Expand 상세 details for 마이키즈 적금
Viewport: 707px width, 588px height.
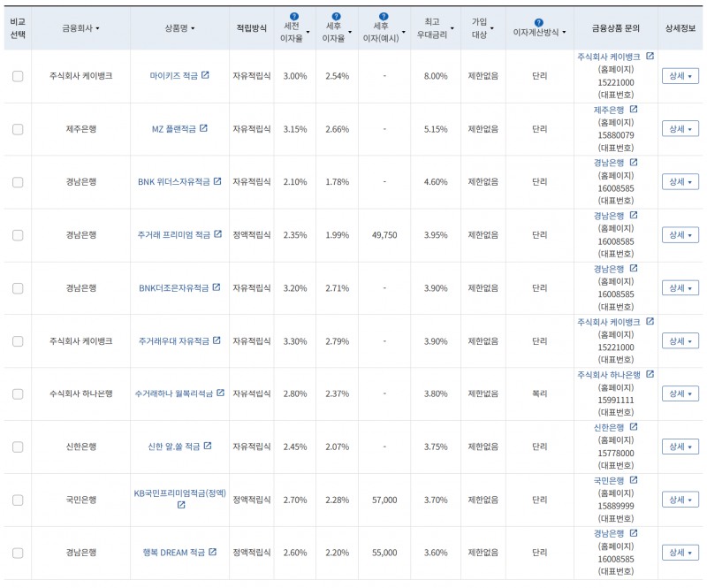[x=680, y=76]
